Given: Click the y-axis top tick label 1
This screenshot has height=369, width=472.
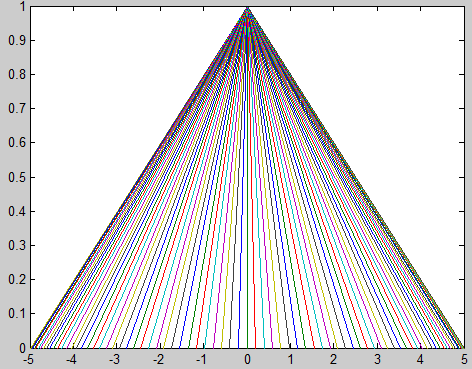Looking at the screenshot, I should [23, 6].
